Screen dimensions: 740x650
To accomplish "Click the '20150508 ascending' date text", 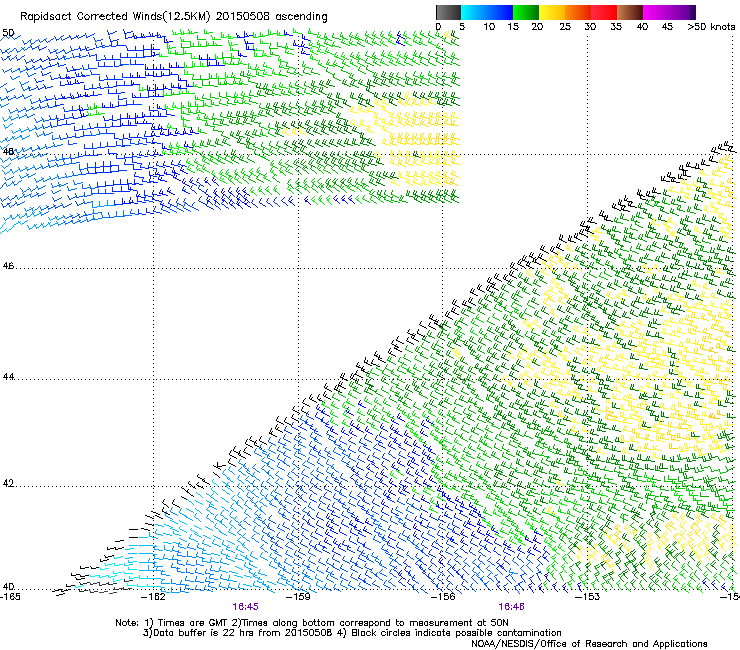I will click(271, 17).
